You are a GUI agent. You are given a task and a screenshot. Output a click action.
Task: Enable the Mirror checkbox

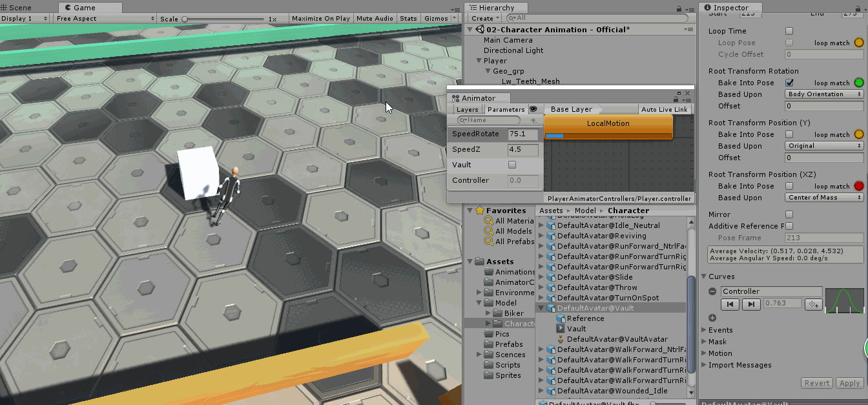pyautogui.click(x=789, y=214)
